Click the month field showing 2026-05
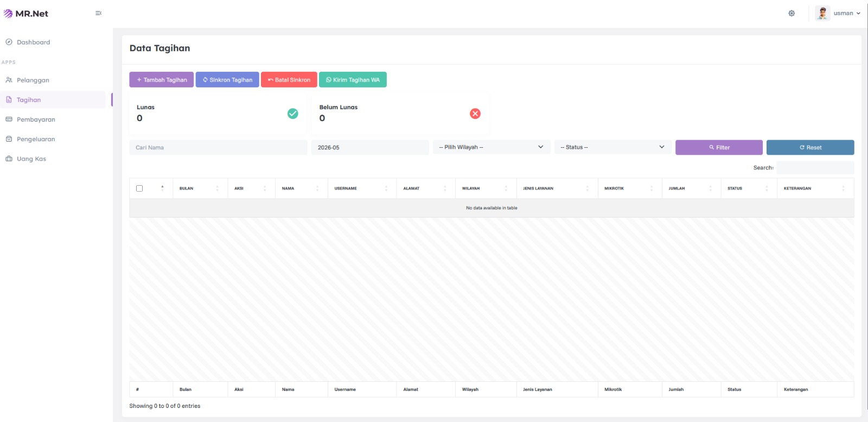The height and width of the screenshot is (422, 868). [370, 147]
